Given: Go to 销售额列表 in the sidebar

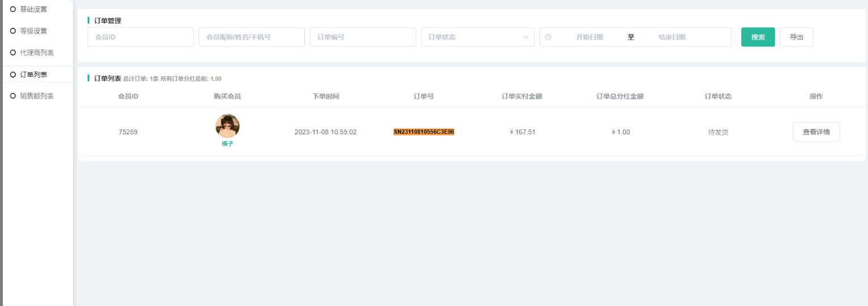Looking at the screenshot, I should (x=37, y=96).
